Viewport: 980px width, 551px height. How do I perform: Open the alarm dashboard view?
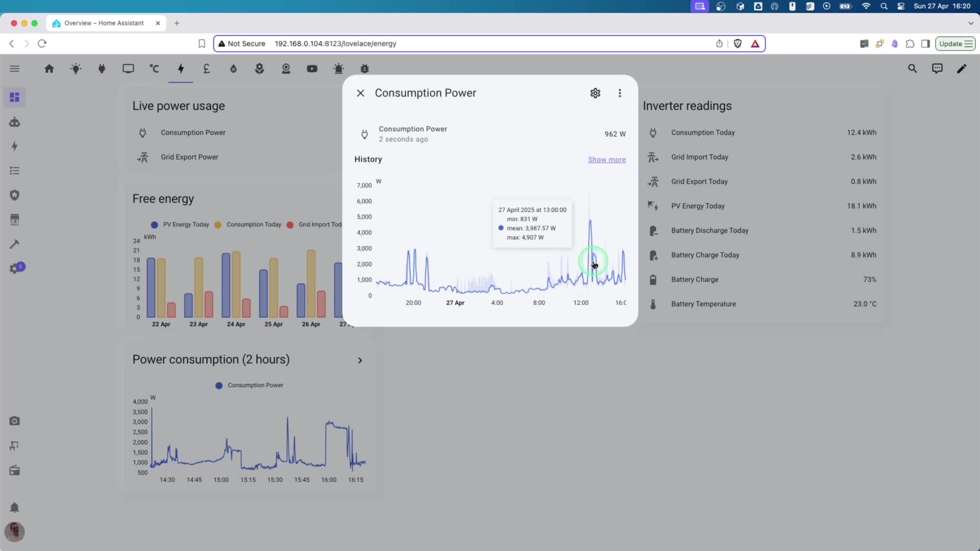pos(338,68)
